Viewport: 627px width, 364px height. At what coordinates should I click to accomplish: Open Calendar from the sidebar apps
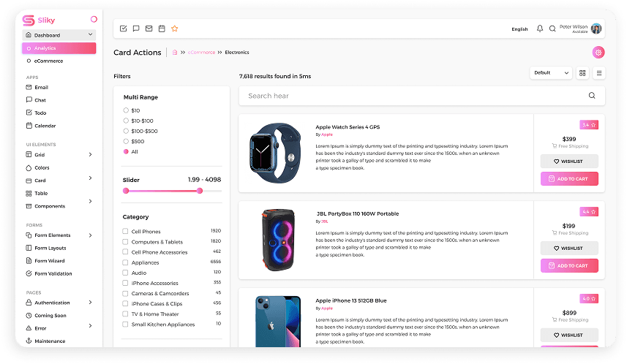tap(45, 126)
